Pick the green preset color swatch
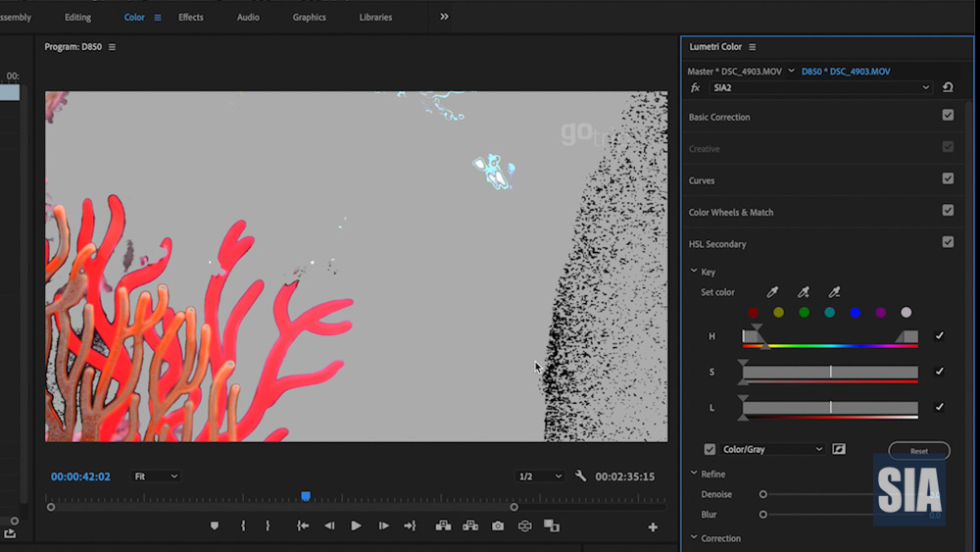The width and height of the screenshot is (980, 552). coord(804,312)
